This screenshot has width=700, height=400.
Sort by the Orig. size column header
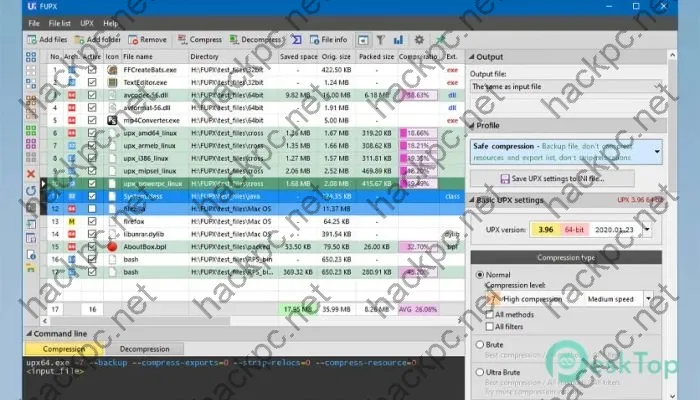tap(336, 57)
